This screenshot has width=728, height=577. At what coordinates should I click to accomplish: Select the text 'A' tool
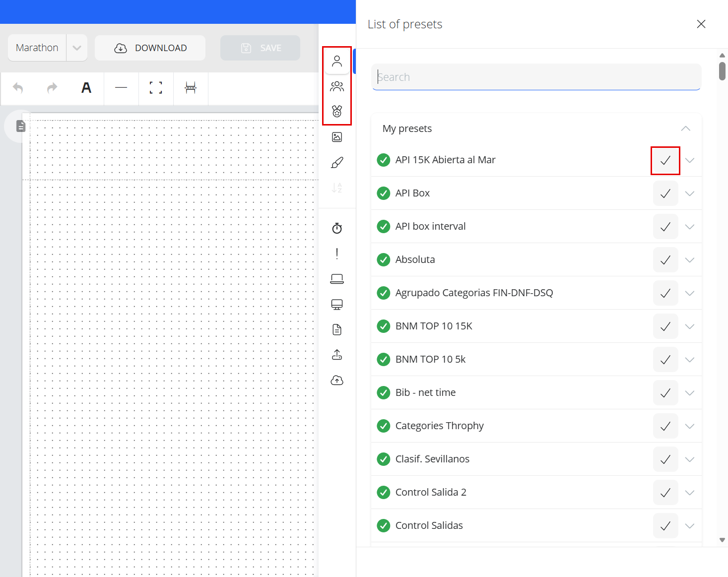click(x=86, y=88)
